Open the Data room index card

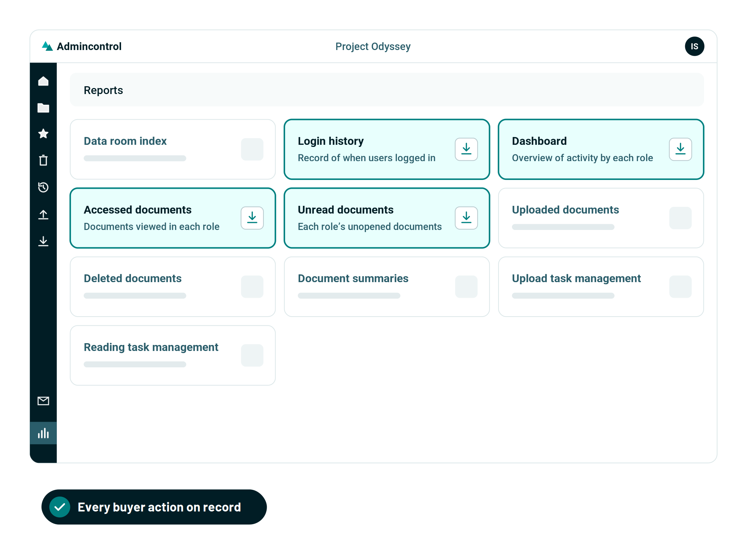tap(173, 149)
